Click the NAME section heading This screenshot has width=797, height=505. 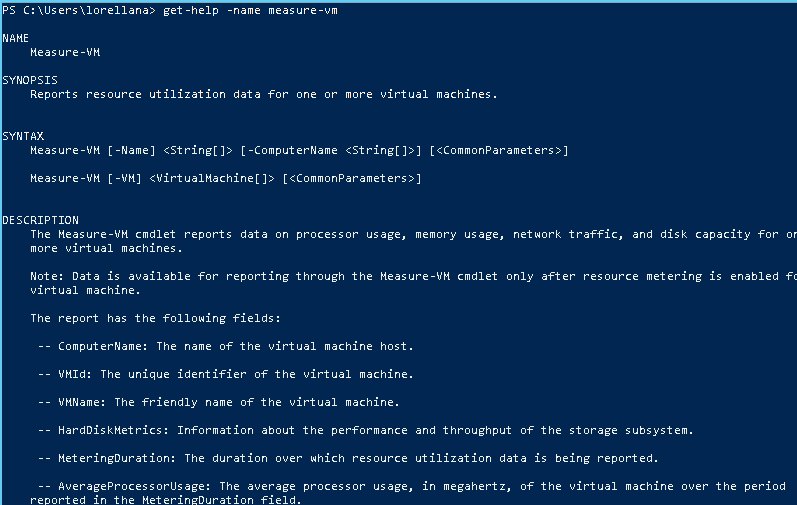(x=16, y=38)
